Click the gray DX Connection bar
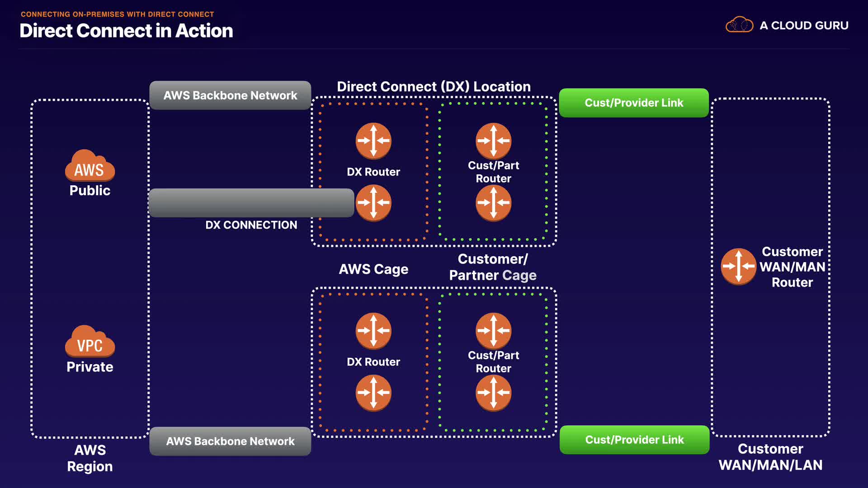 pos(251,203)
